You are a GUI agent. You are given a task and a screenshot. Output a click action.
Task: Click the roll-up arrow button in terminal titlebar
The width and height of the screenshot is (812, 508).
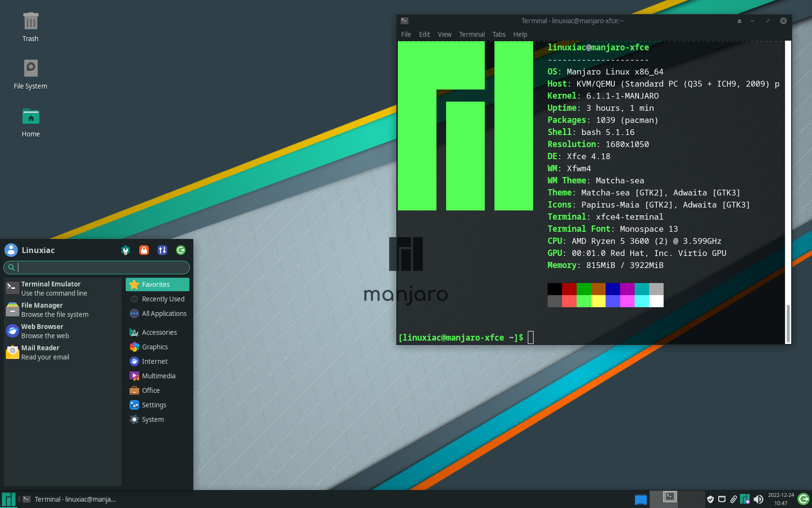click(x=739, y=21)
